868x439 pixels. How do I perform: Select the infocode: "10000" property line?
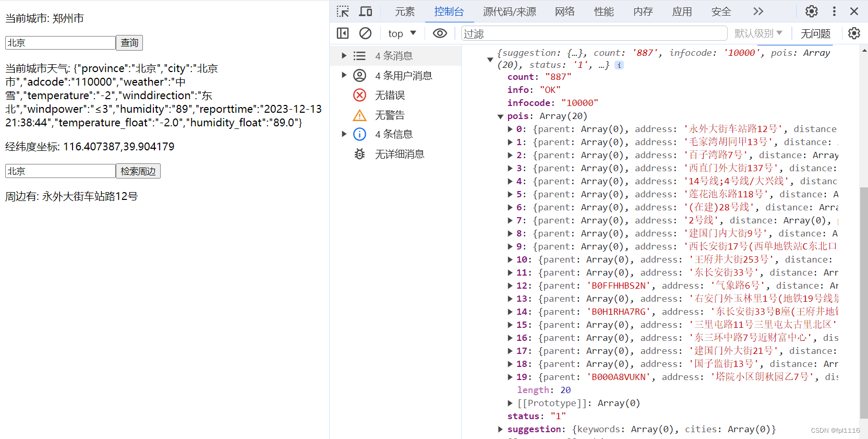552,103
